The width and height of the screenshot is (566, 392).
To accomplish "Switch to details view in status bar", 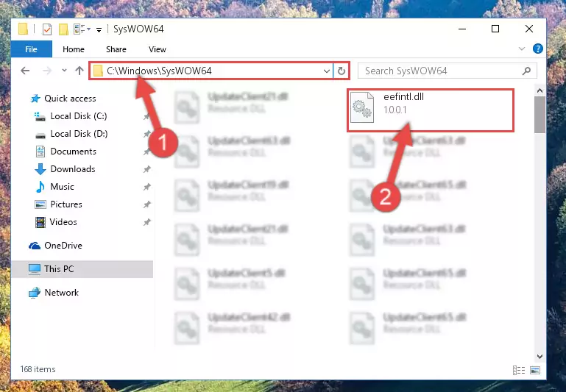I will click(x=519, y=370).
